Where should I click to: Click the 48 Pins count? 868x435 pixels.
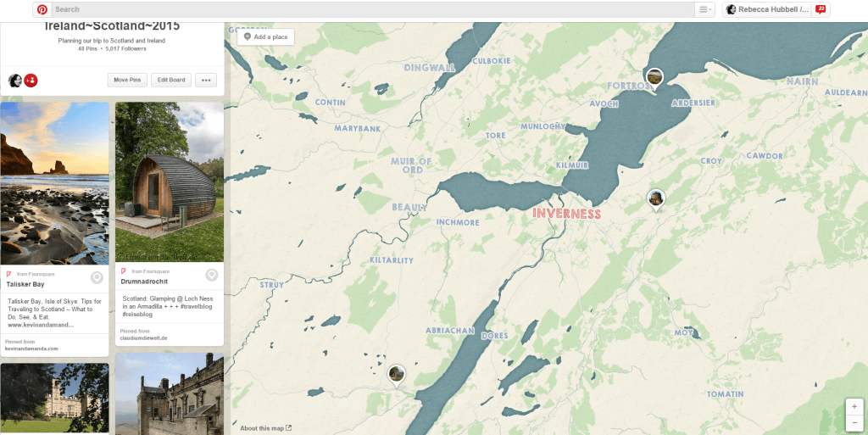(87, 48)
